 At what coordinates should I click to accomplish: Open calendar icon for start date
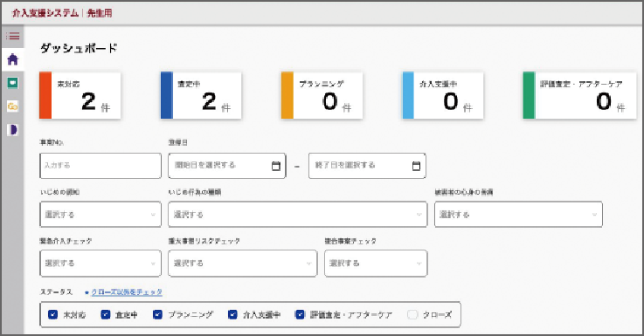pos(276,166)
